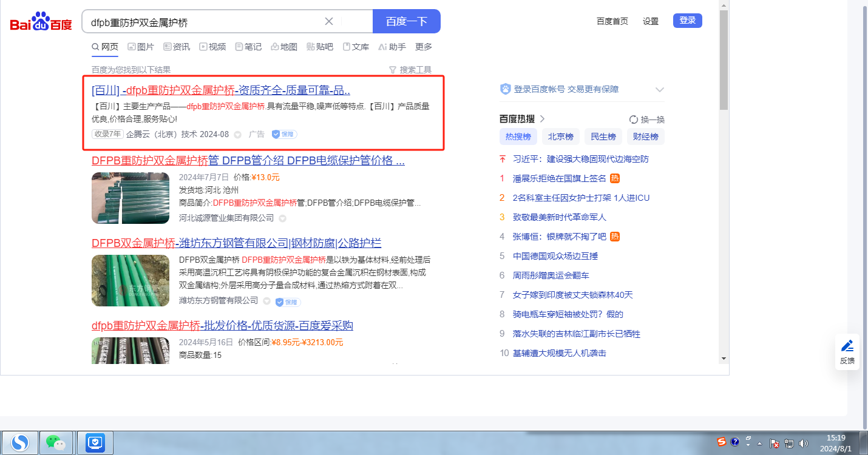
Task: Click the restore-window tray toolbar icon
Action: click(748, 438)
